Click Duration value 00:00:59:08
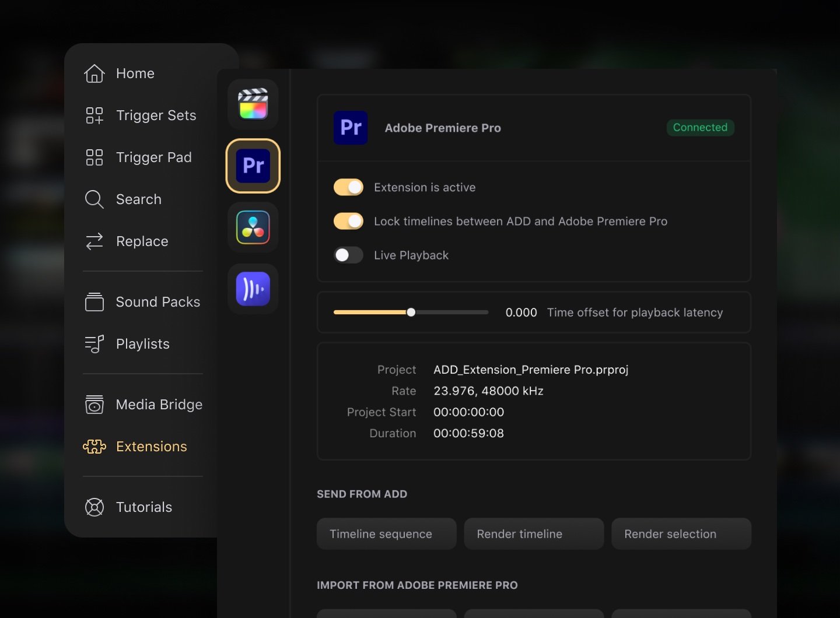The height and width of the screenshot is (618, 840). pos(469,433)
